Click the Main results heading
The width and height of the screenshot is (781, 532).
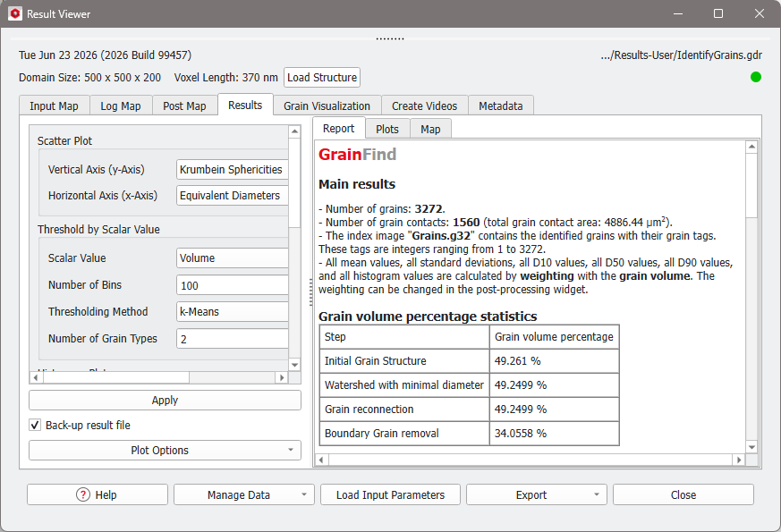(x=357, y=184)
